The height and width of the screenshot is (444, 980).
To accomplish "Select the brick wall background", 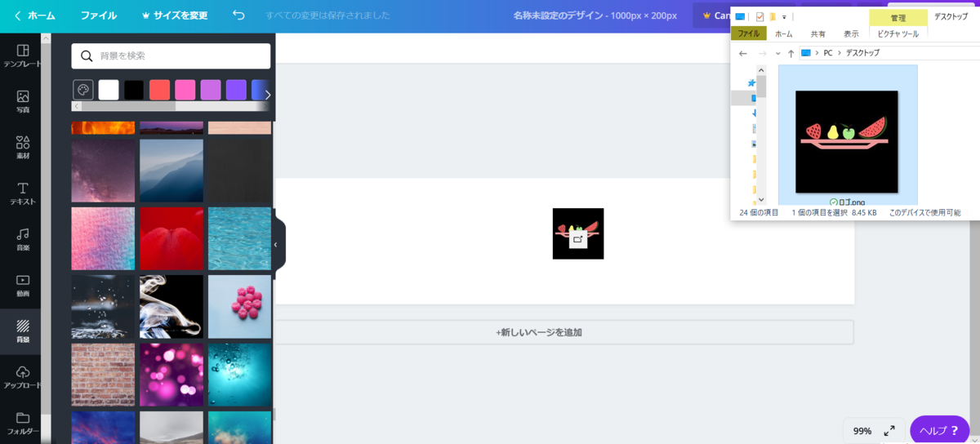I will (x=103, y=375).
